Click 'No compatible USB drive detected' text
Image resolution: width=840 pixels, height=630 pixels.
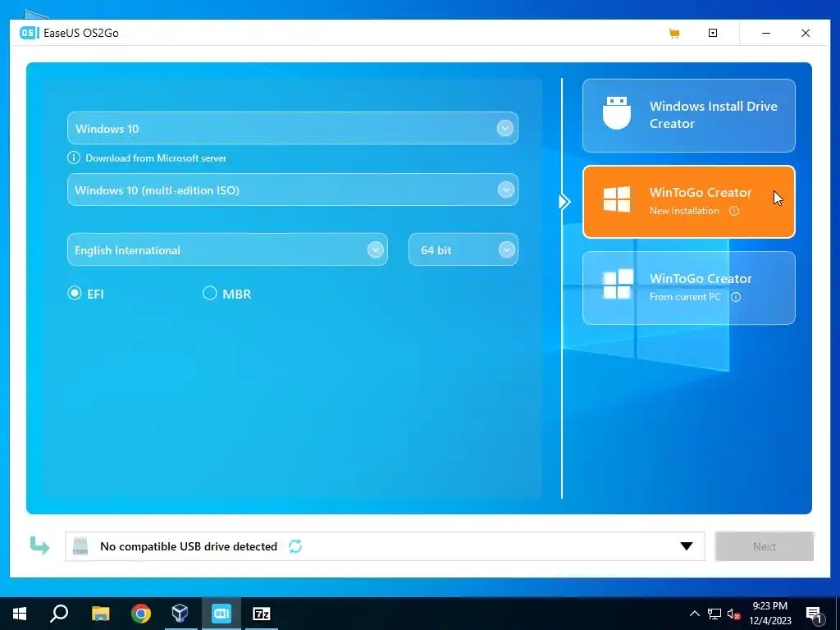tap(189, 546)
